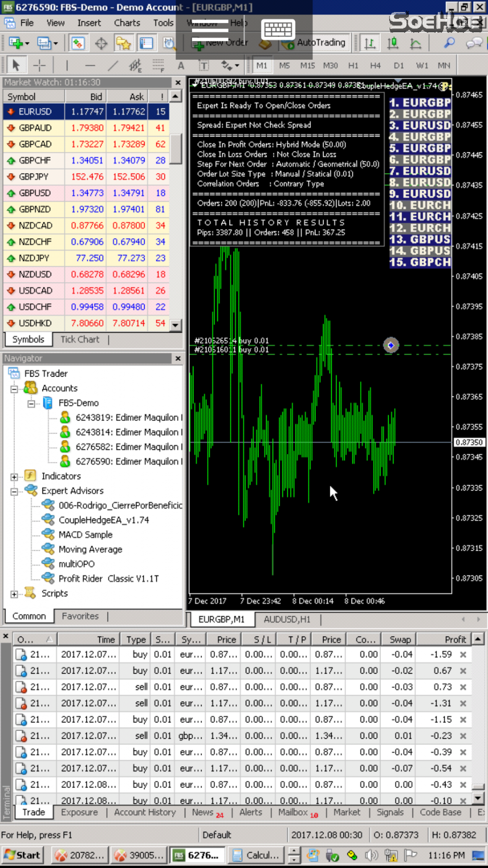This screenshot has height=868, width=488.
Task: Toggle the Market Watch panel icon
Action: click(77, 43)
